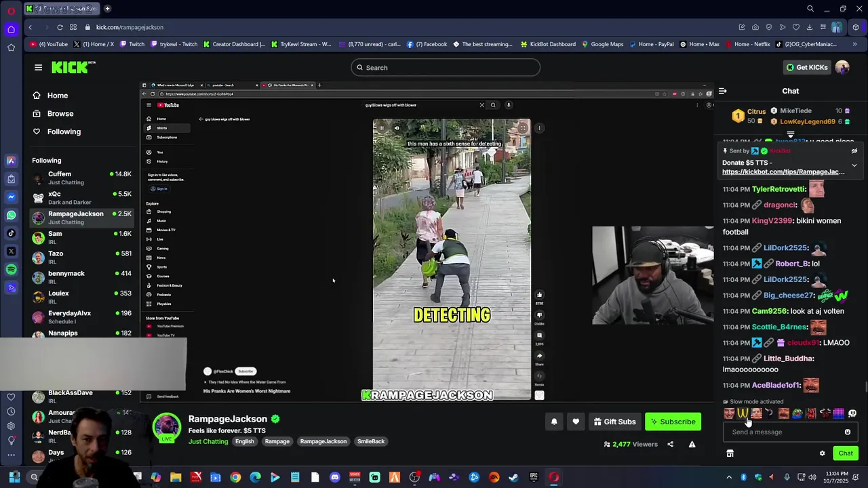The height and width of the screenshot is (488, 868).
Task: Take snapshot with camera icon
Action: click(755, 27)
